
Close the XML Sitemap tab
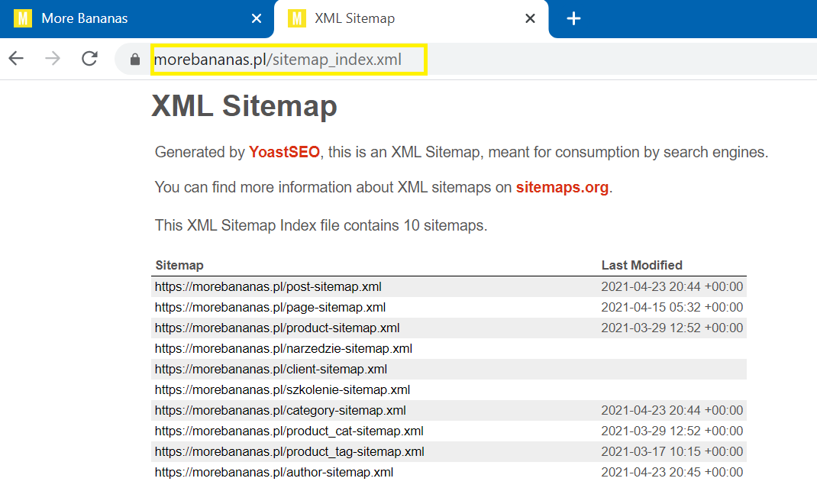(x=530, y=18)
